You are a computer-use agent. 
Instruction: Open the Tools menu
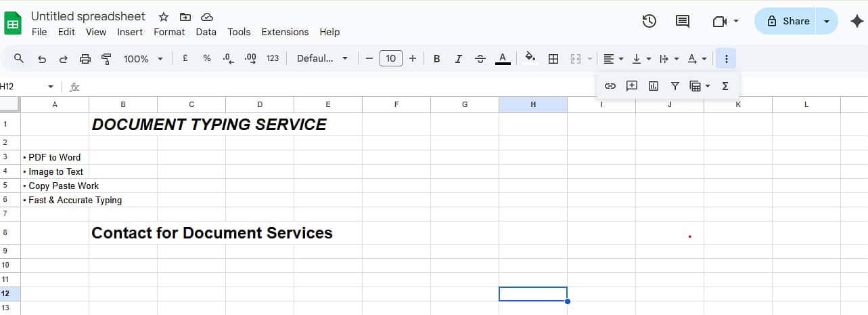point(239,32)
